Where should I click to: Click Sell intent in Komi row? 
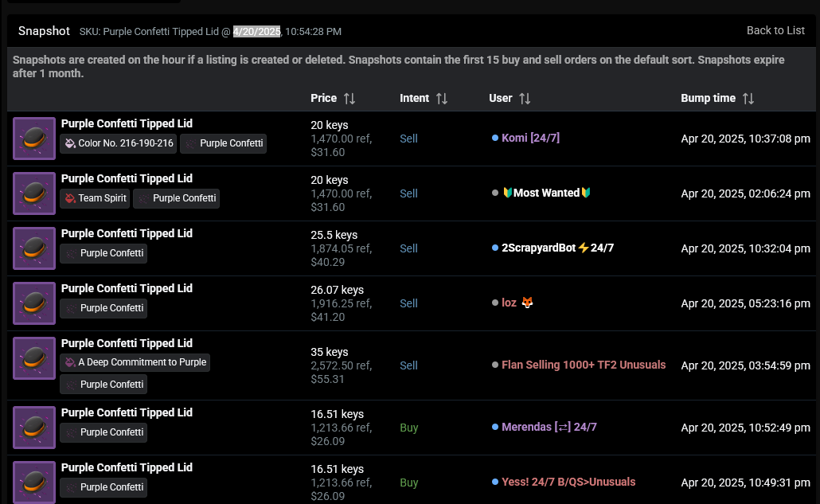pyautogui.click(x=408, y=139)
